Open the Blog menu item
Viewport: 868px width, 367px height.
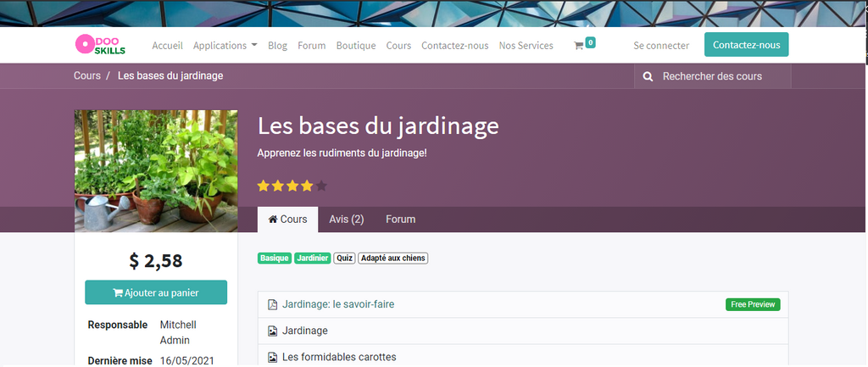(x=277, y=46)
